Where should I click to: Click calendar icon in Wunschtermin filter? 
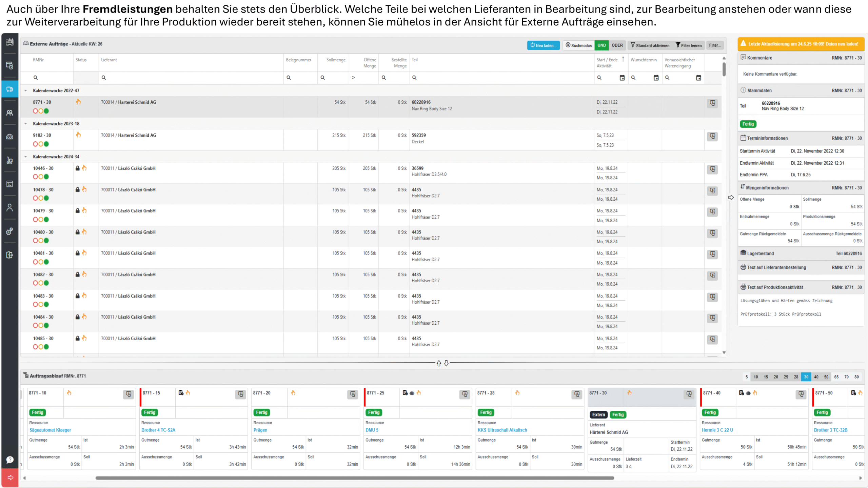click(656, 78)
